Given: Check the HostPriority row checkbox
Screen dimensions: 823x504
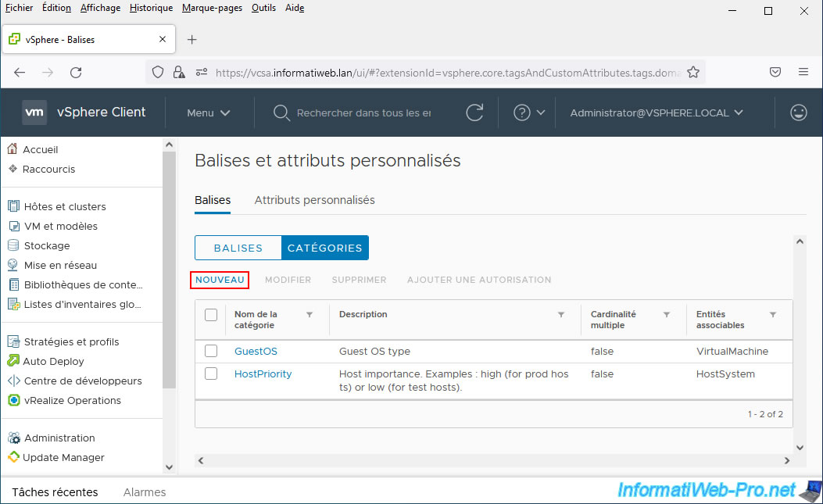Looking at the screenshot, I should tap(211, 374).
